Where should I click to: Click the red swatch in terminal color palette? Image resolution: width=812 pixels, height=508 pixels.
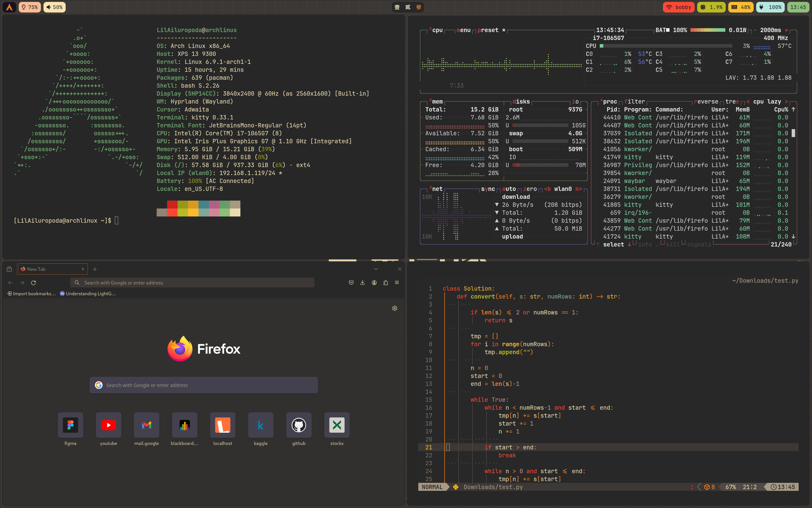point(172,205)
